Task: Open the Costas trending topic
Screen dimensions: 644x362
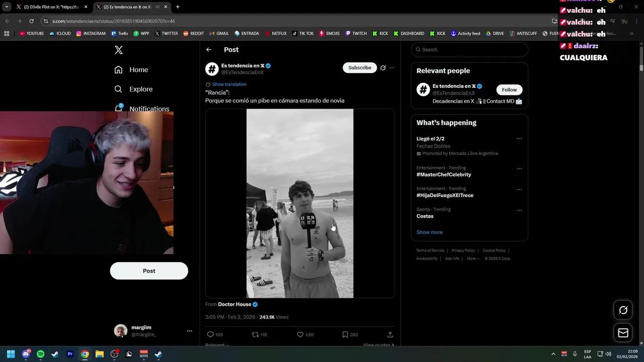Action: [425, 216]
